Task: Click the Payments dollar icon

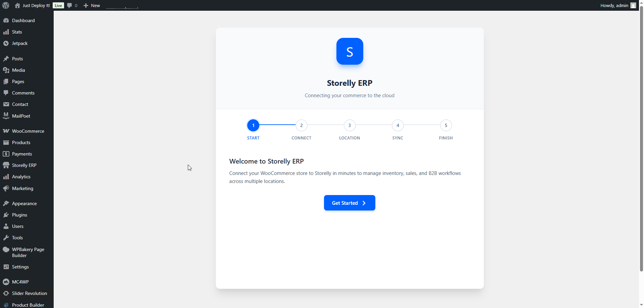Action: 6,154
